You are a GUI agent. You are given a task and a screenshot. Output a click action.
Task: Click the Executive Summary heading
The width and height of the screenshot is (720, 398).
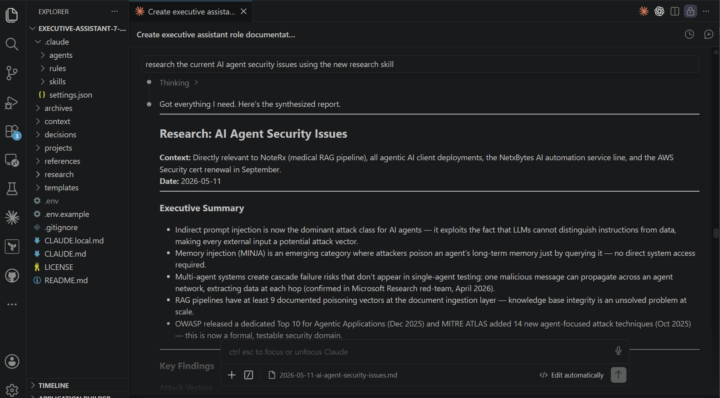coord(202,208)
